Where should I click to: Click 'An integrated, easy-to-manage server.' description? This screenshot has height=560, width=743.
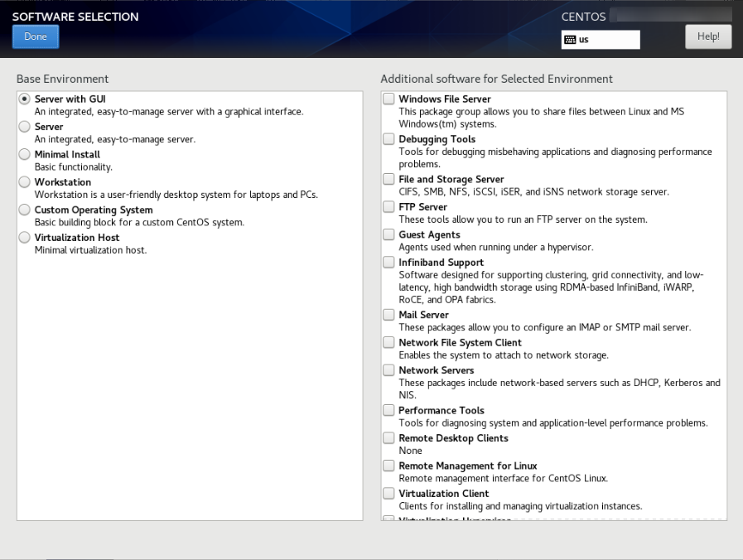tap(114, 140)
